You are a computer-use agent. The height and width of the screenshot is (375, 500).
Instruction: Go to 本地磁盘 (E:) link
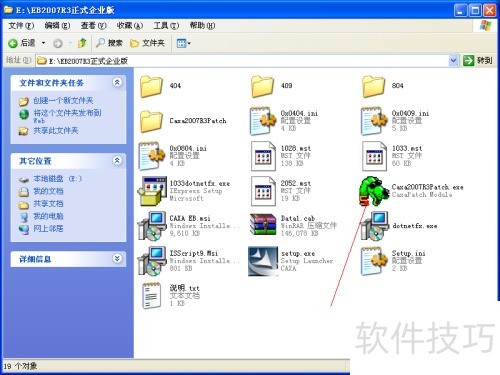(57, 179)
